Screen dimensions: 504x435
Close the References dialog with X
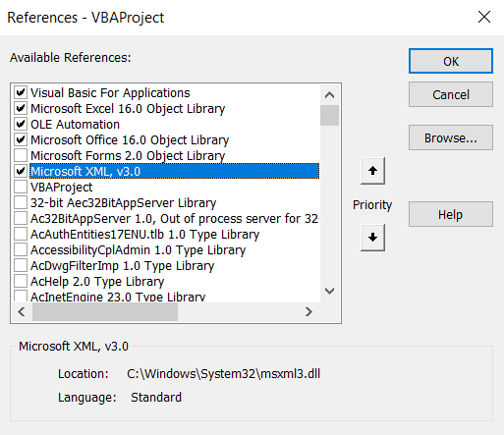click(x=484, y=17)
